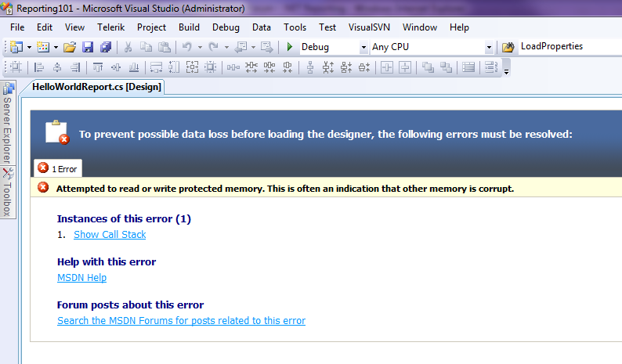Select the HelloWorldReport.cs [Design] tab
Image resolution: width=622 pixels, height=364 pixels.
[x=96, y=87]
